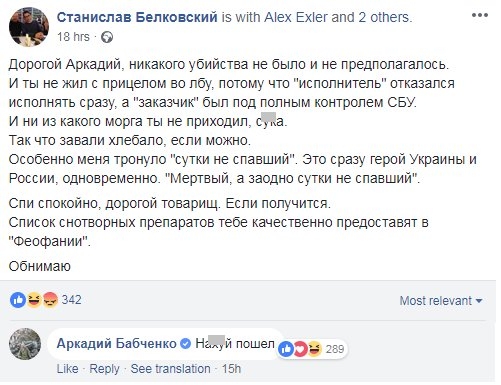The width and height of the screenshot is (501, 385).
Task: Expand the Most relevant comment sorting dropdown
Action: tap(441, 301)
